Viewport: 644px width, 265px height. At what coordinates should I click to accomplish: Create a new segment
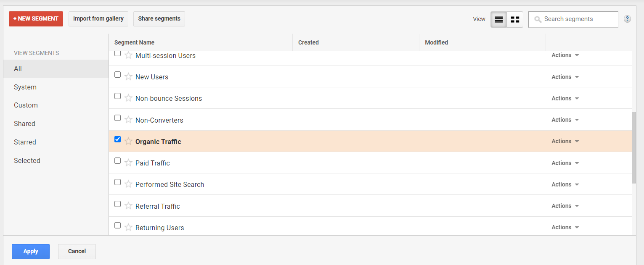tap(36, 19)
